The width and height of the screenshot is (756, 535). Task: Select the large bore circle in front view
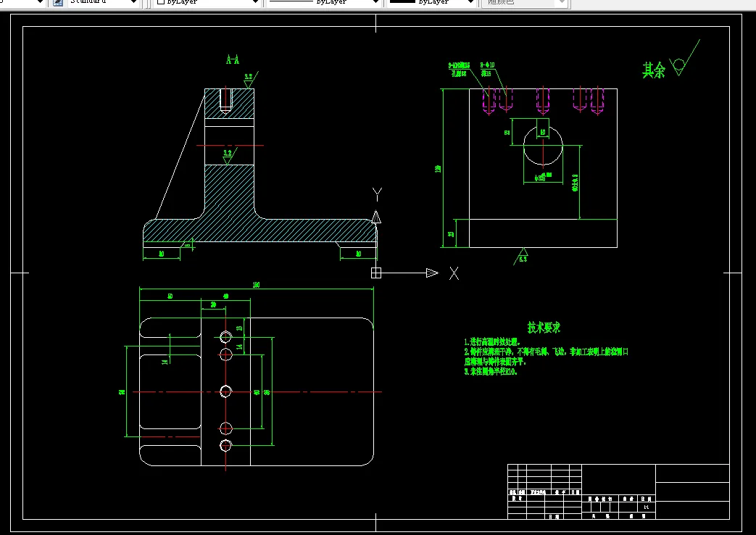543,145
